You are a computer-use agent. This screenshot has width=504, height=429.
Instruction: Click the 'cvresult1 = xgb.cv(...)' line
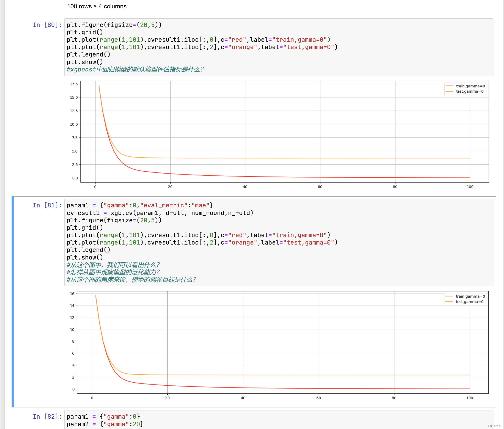click(160, 213)
